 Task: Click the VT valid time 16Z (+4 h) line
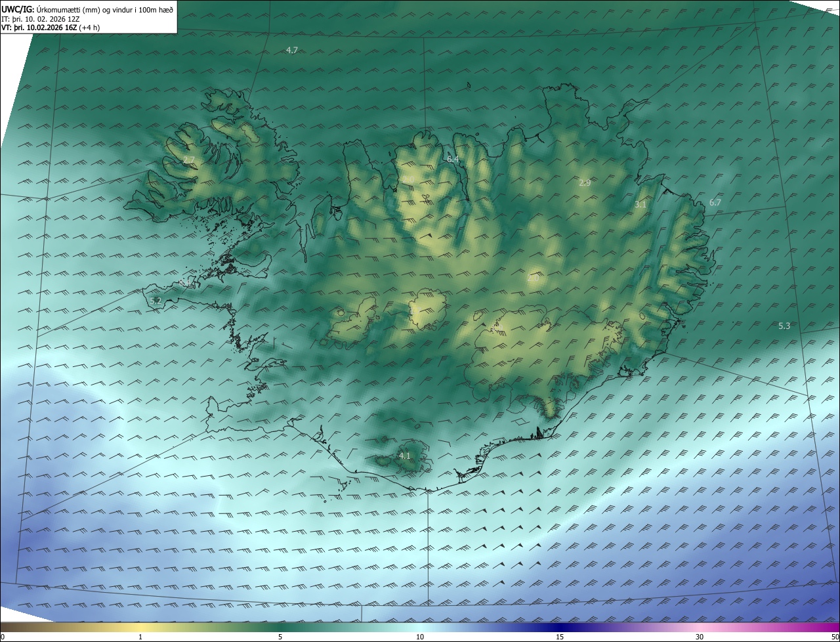[51, 28]
